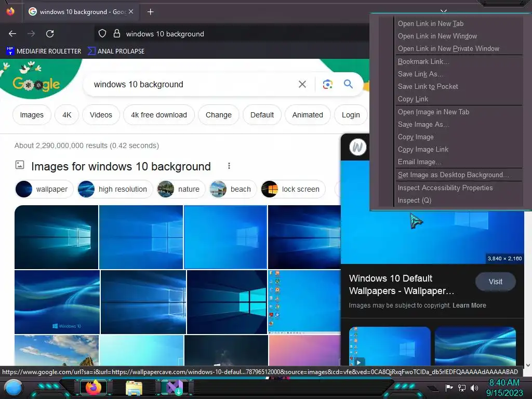The image size is (532, 399).
Task: Open the network tray icon
Action: click(x=461, y=388)
